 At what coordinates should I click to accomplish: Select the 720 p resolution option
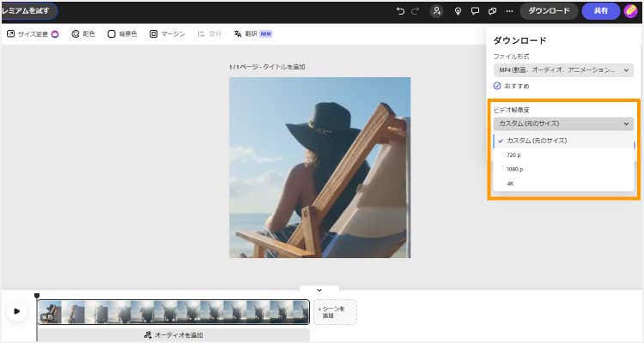coord(563,155)
